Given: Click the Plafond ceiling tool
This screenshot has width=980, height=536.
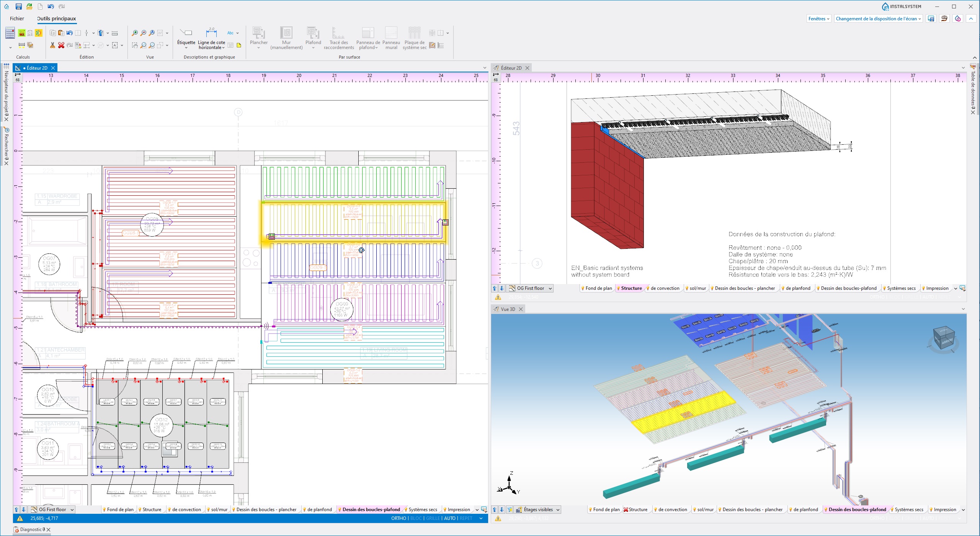Looking at the screenshot, I should [x=313, y=38].
